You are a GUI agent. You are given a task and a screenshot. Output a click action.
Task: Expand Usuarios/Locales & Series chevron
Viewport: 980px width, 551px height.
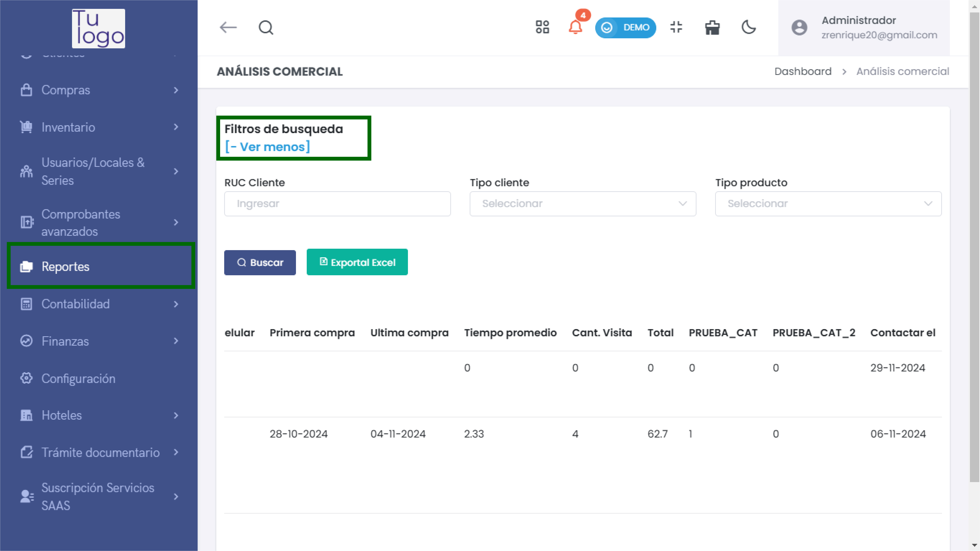[x=176, y=171]
